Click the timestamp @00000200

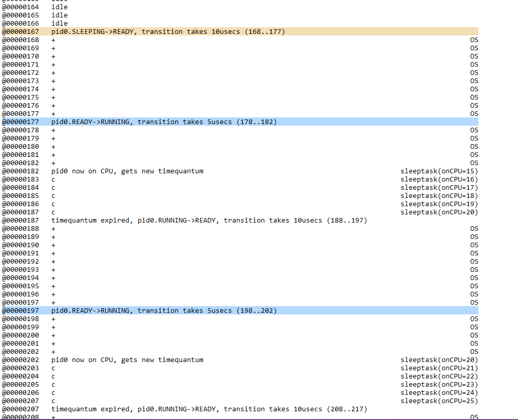pyautogui.click(x=21, y=335)
